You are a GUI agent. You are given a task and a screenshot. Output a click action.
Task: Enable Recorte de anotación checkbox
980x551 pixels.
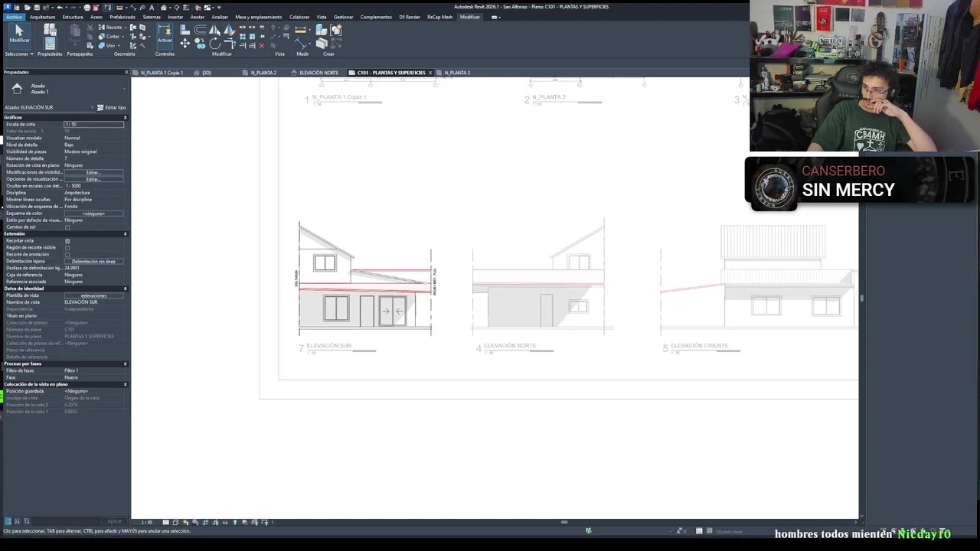pyautogui.click(x=67, y=255)
